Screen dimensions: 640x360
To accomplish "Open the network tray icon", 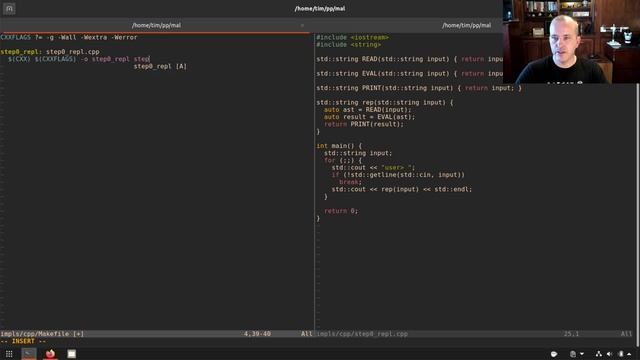I will [598, 354].
